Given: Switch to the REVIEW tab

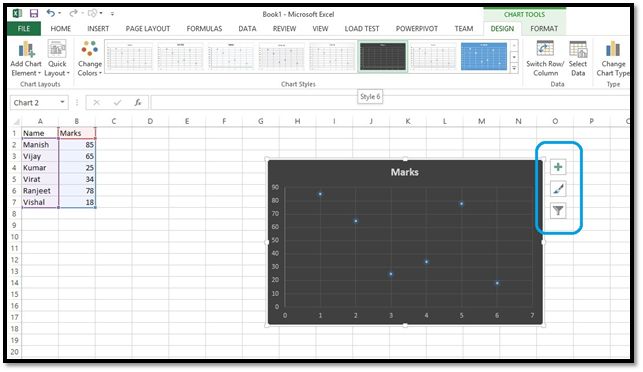Looking at the screenshot, I should tap(284, 29).
